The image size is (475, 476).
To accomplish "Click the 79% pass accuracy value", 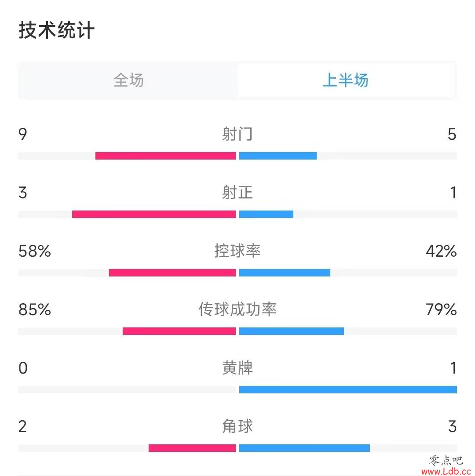I will point(441,310).
